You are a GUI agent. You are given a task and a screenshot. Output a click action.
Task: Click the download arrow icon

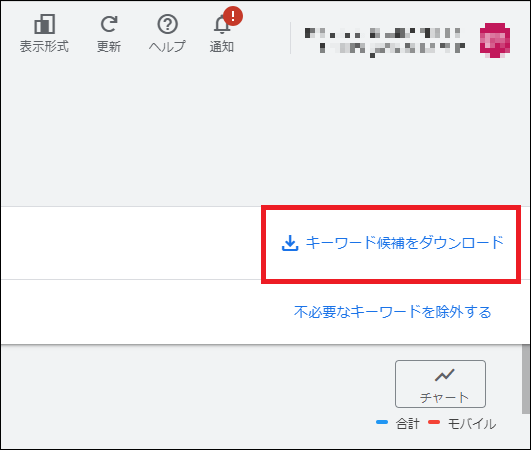[x=290, y=243]
